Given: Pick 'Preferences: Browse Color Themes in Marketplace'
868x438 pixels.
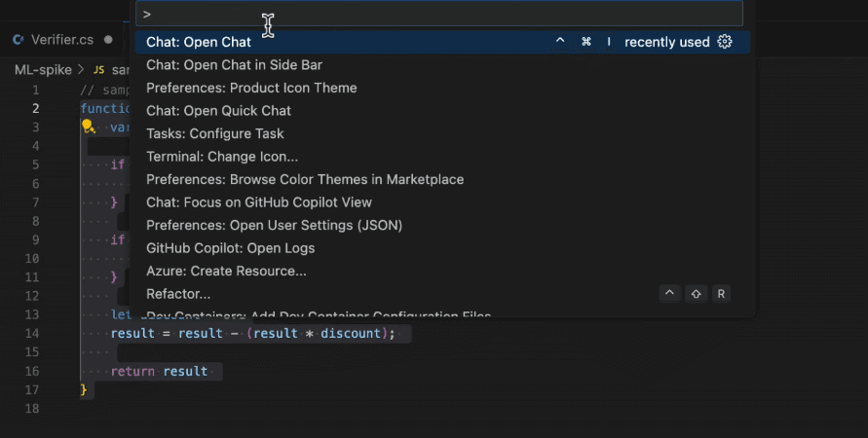Looking at the screenshot, I should [442, 179].
